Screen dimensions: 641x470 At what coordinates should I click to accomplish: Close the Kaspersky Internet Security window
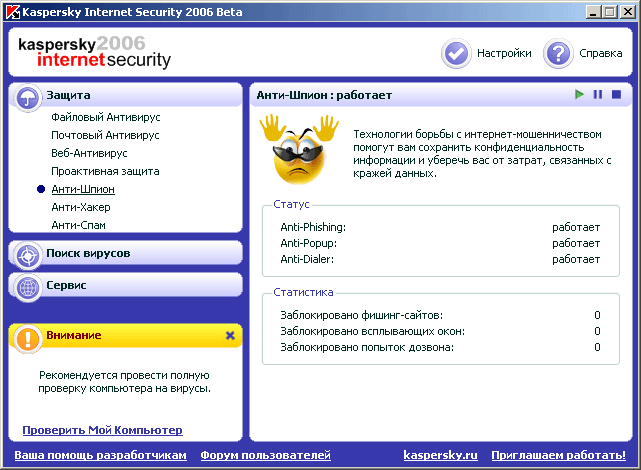click(628, 12)
